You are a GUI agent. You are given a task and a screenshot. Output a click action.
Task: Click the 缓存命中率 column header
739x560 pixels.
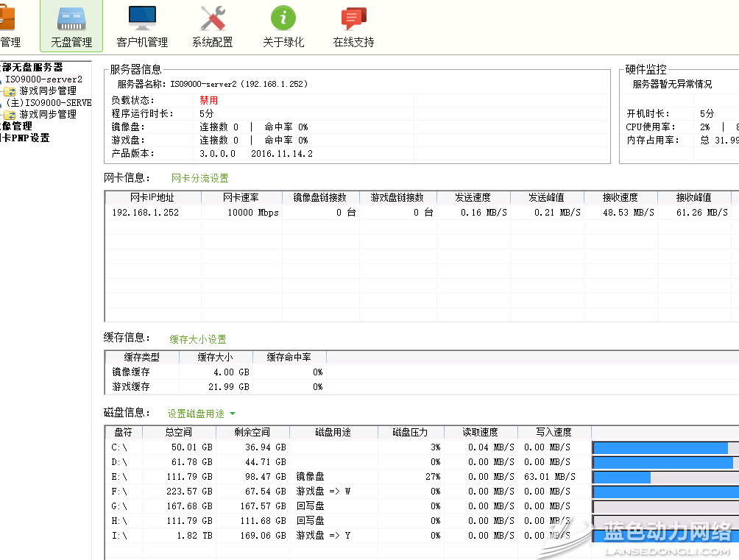point(289,357)
